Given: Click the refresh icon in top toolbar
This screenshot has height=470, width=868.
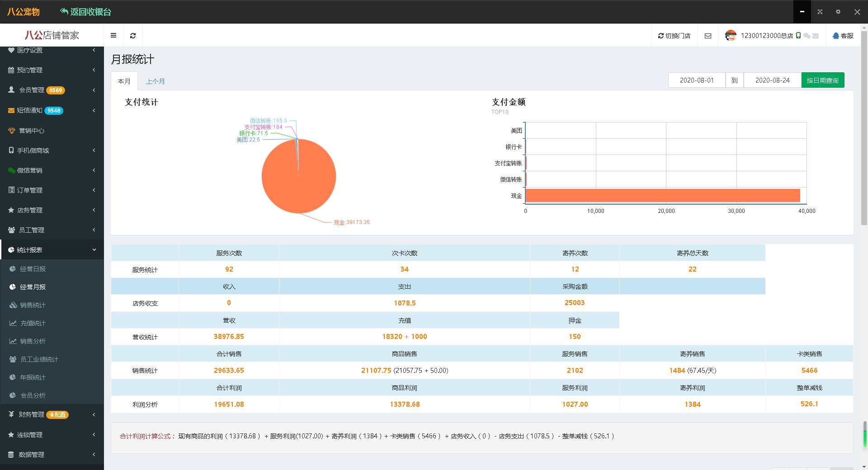Looking at the screenshot, I should [133, 36].
